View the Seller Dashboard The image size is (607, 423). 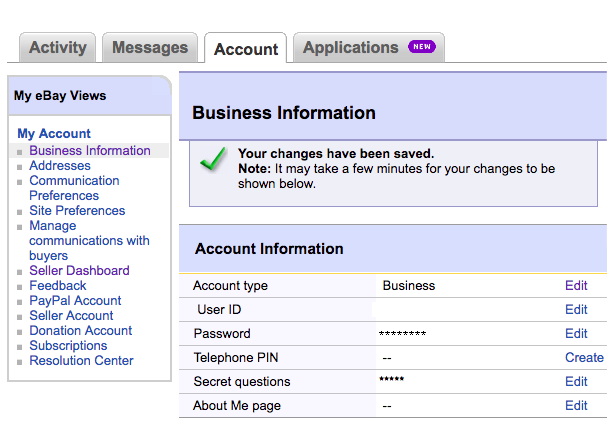[79, 271]
